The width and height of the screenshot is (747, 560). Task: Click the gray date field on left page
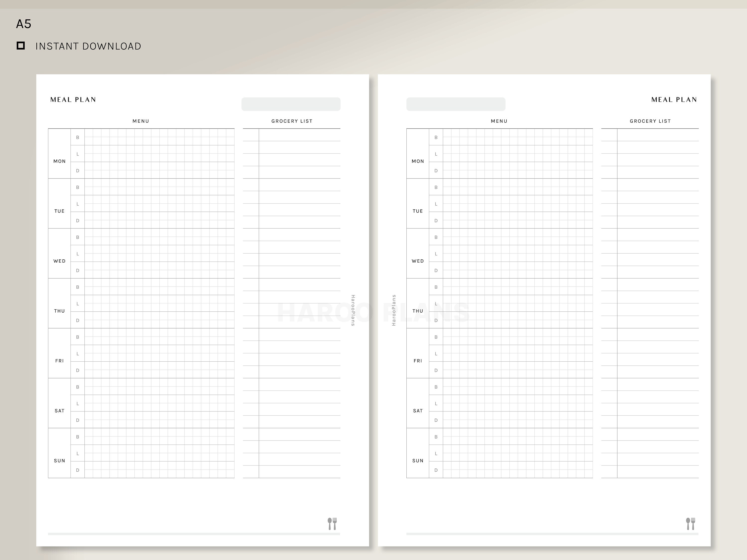click(291, 104)
